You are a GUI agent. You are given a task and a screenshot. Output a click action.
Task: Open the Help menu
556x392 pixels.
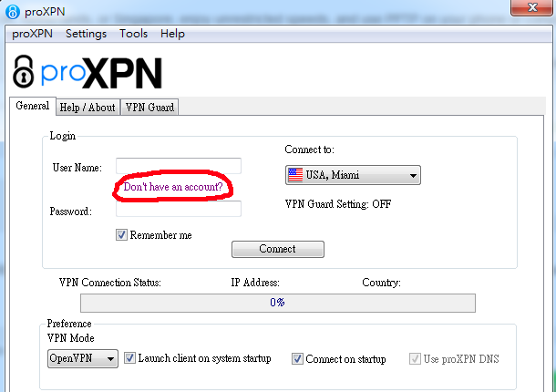(x=172, y=34)
